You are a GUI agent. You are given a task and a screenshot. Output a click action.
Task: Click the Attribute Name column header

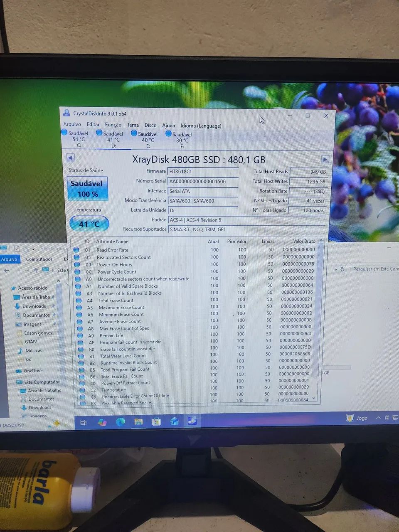[x=112, y=241]
